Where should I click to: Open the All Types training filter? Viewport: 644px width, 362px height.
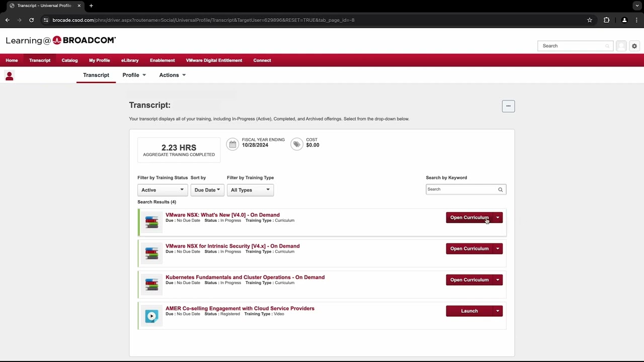tap(250, 190)
